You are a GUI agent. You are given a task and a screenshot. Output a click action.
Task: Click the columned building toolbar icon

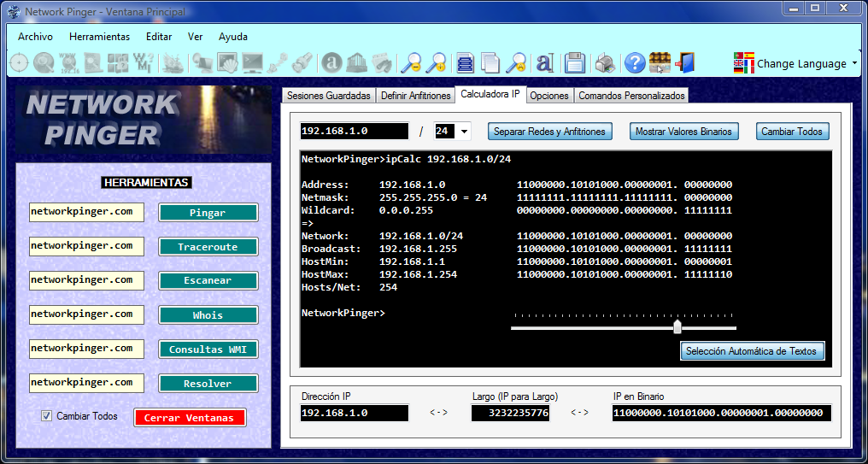click(357, 62)
